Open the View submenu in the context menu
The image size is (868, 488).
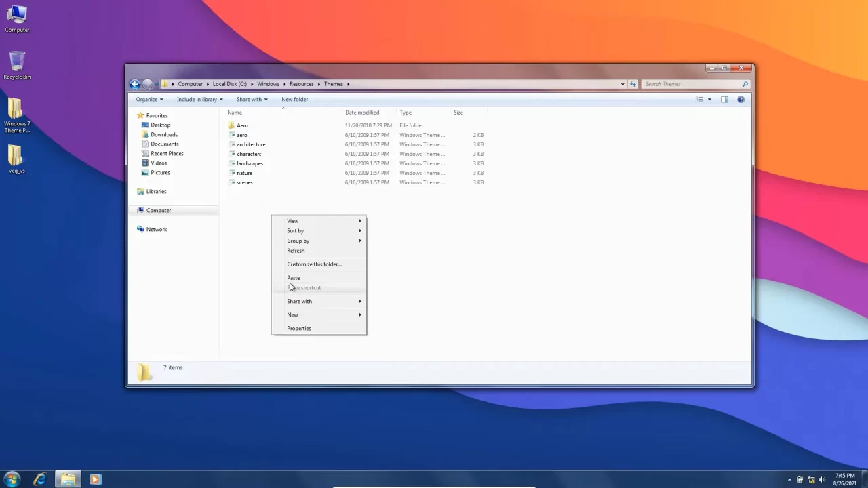pos(319,221)
